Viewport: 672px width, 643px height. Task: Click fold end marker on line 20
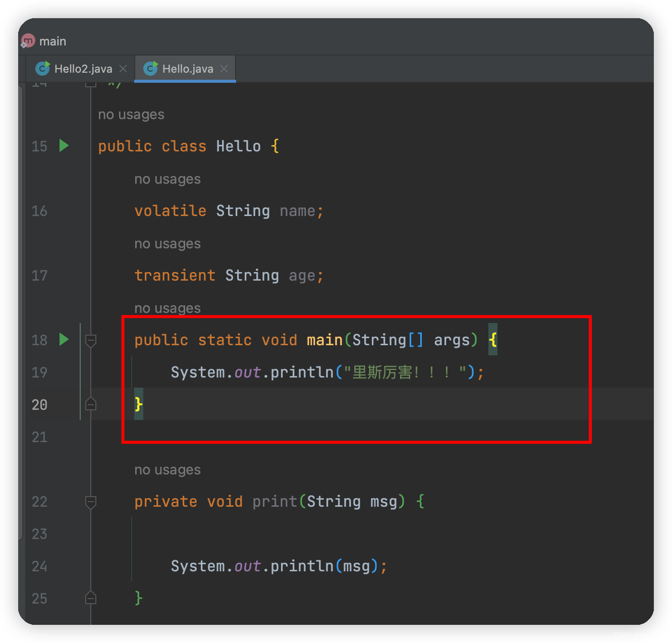[x=91, y=404]
